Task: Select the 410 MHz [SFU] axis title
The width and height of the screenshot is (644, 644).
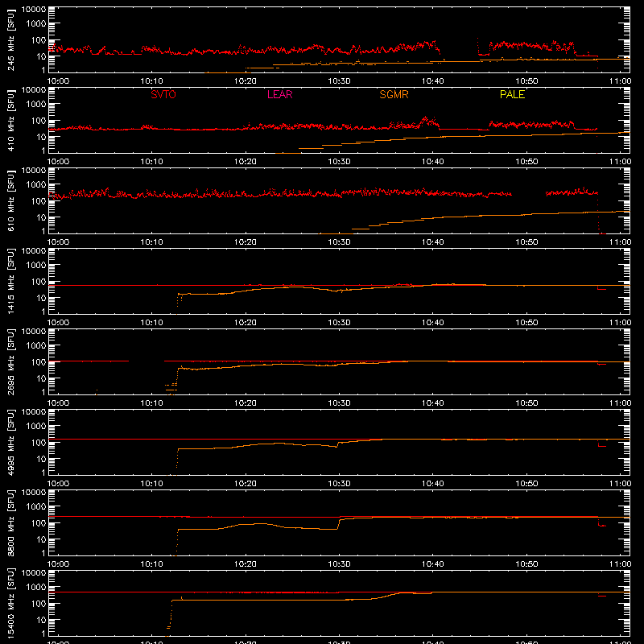Action: tap(10, 120)
